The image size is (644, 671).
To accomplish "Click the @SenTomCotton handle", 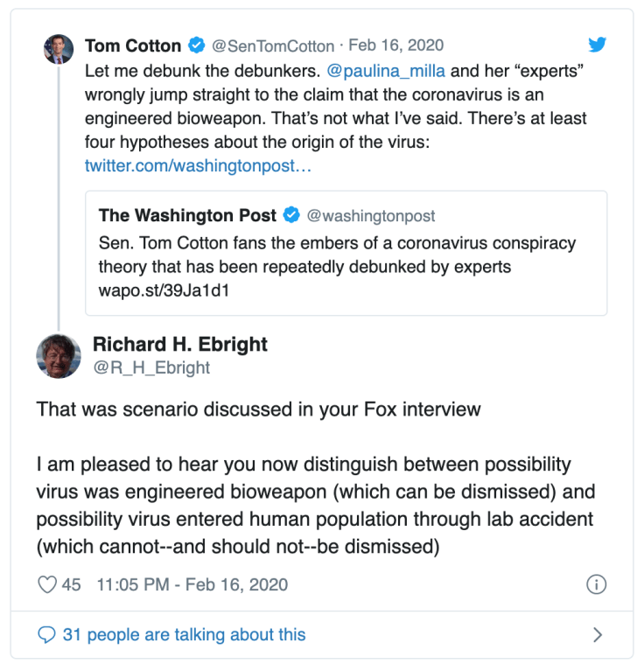I will click(272, 45).
